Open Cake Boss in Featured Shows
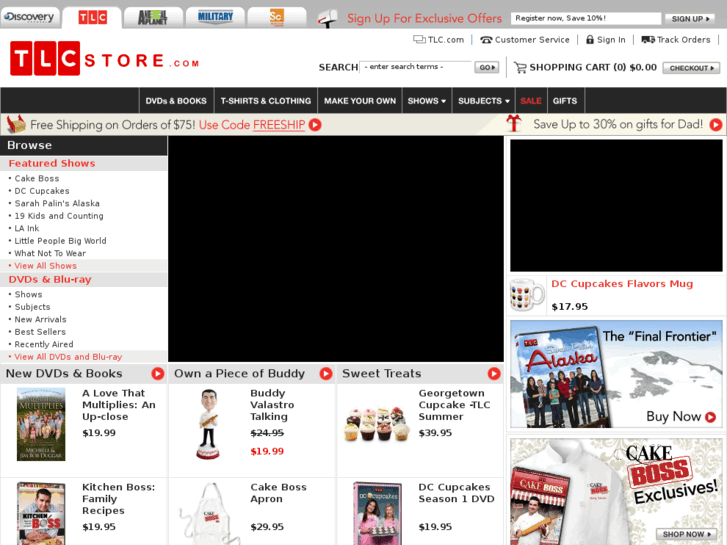 point(37,179)
